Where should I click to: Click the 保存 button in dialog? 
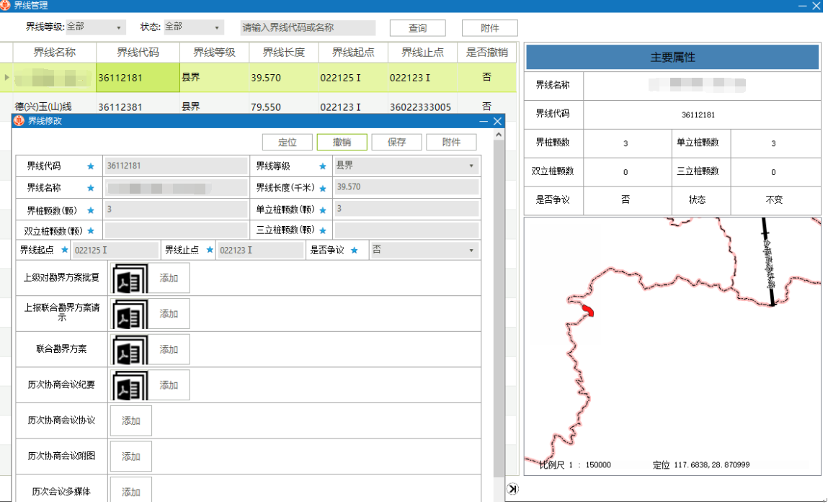[x=396, y=143]
